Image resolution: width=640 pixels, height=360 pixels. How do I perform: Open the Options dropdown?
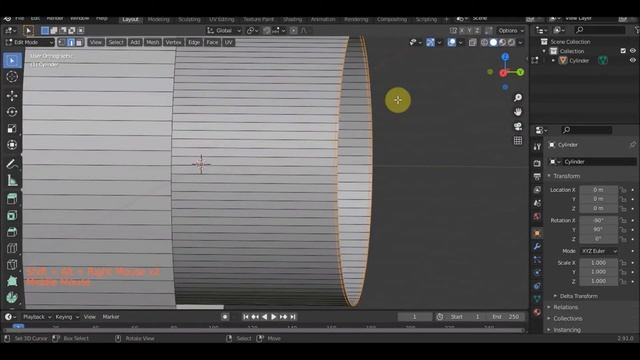[x=511, y=31]
